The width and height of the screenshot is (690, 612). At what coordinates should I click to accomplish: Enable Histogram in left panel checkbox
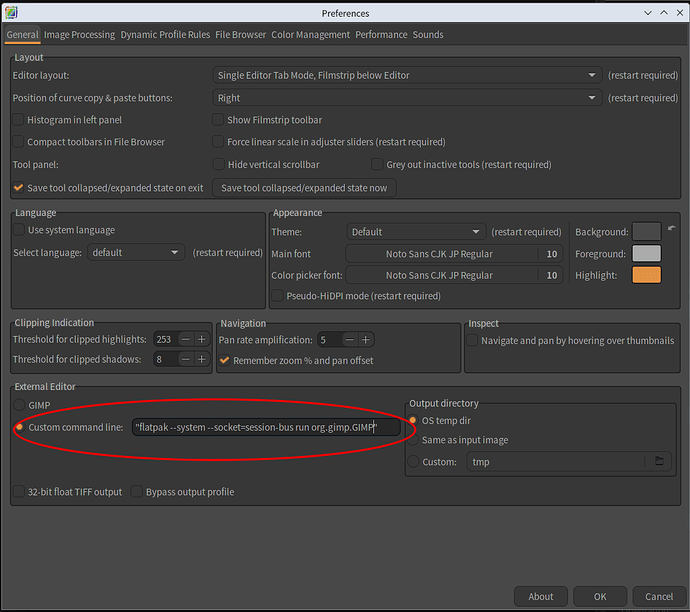(x=19, y=120)
